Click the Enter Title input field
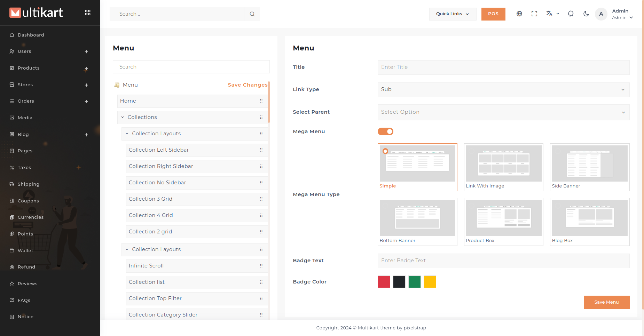Screen dimensions: 644x336 pos(503,67)
